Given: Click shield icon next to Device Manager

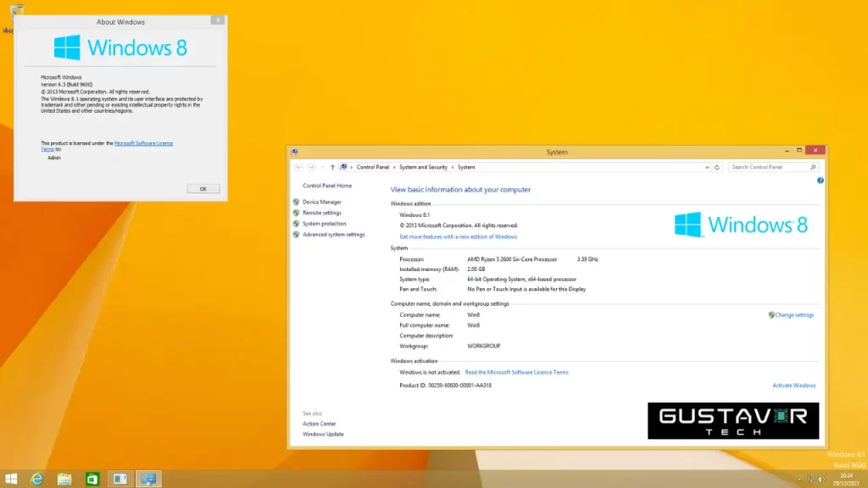Looking at the screenshot, I should (296, 202).
